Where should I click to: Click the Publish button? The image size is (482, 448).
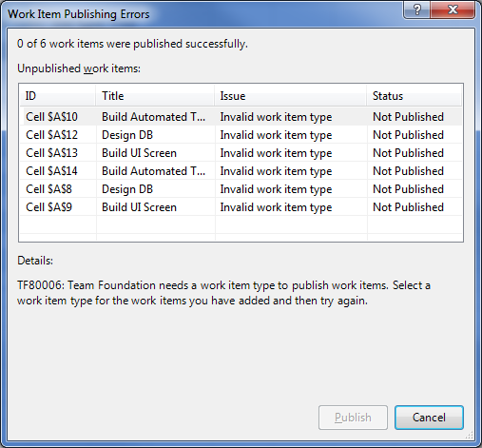353,418
